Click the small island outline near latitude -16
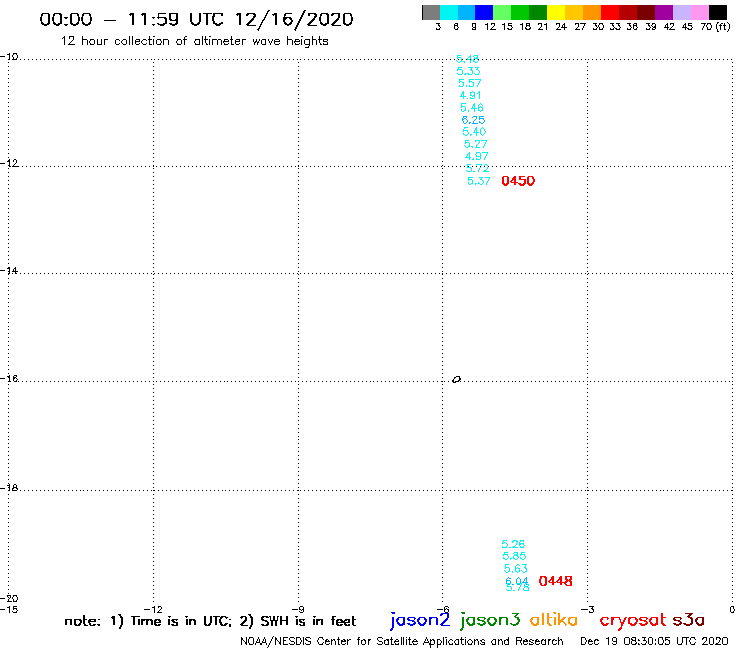 click(x=456, y=380)
